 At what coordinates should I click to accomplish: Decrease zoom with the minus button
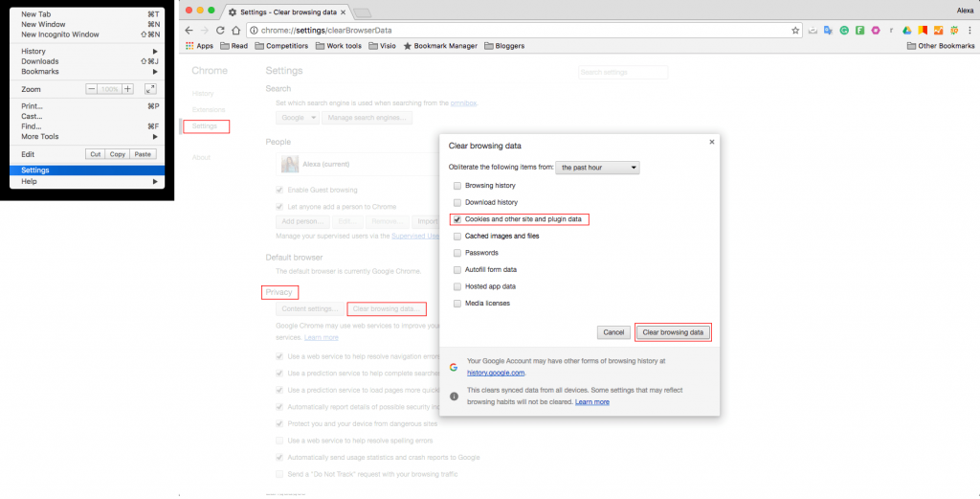tap(92, 89)
